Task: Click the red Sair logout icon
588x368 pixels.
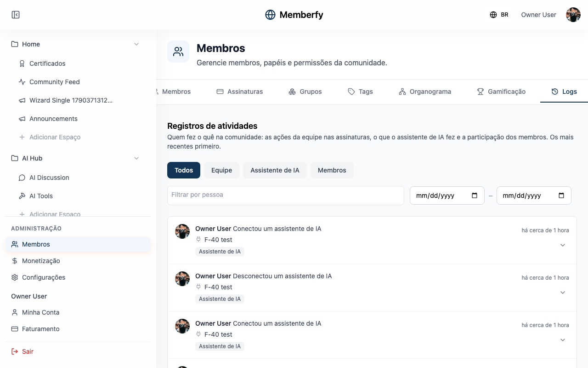Action: [15, 351]
